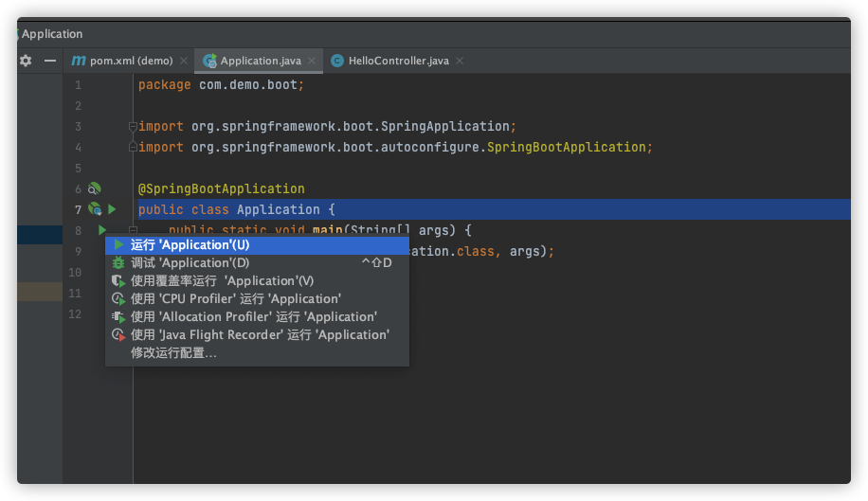Collapse the import block fold marker on line 3

tap(134, 126)
